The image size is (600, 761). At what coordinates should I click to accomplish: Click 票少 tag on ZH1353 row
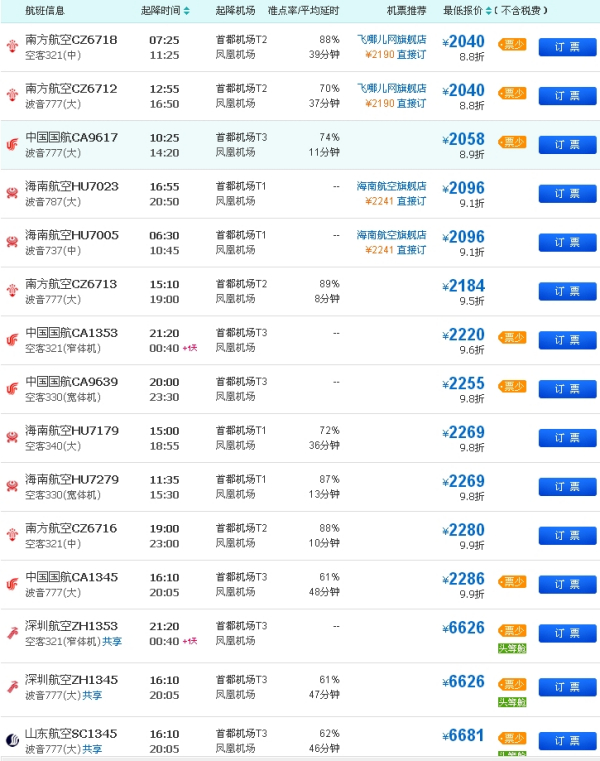coord(513,630)
